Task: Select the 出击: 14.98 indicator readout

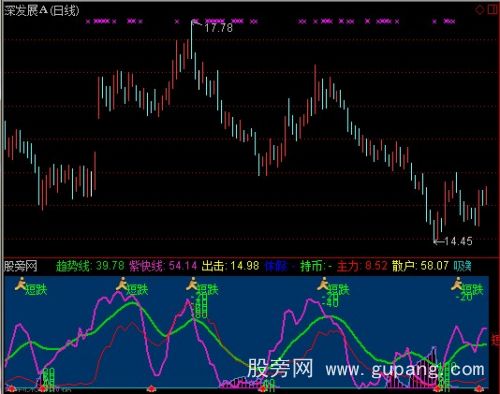Action: (x=230, y=266)
